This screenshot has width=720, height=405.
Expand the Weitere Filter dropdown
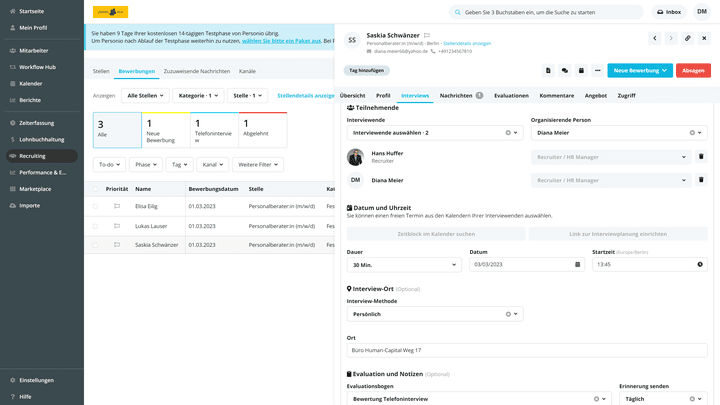click(258, 164)
